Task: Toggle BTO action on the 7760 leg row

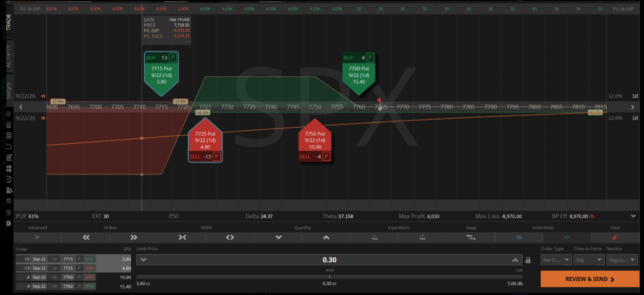Action: click(x=89, y=286)
